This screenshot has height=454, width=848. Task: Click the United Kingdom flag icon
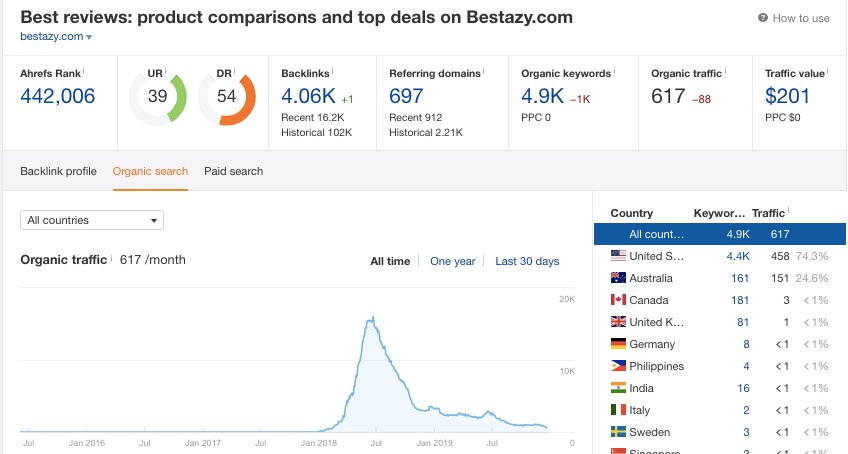pos(618,322)
